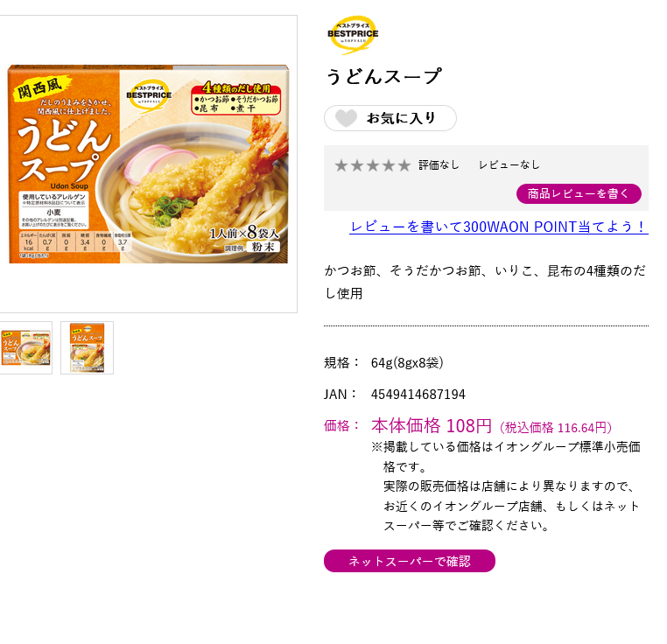Click the heart icon to favorite
The height and width of the screenshot is (644, 667).
(x=347, y=118)
